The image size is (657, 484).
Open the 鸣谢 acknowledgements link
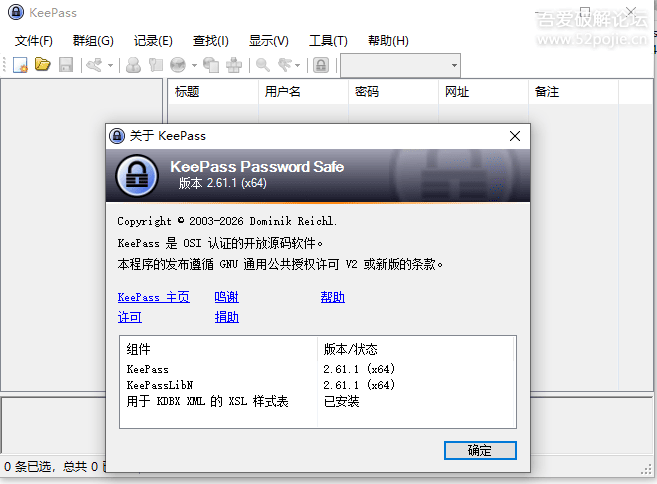pyautogui.click(x=226, y=297)
